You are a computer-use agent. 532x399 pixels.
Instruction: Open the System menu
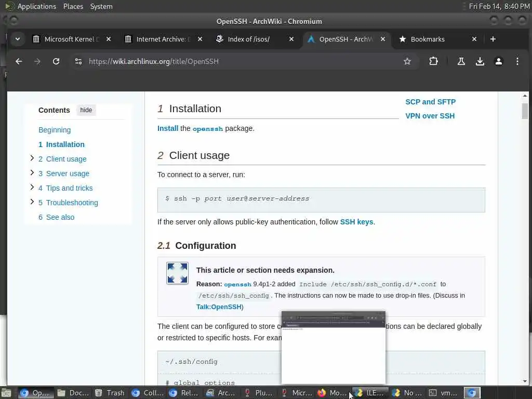[x=101, y=6]
